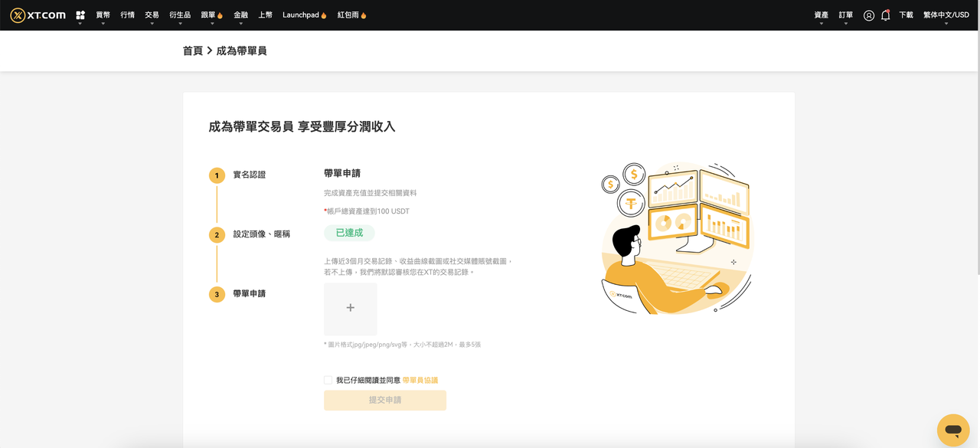Expand the 買幣 dropdown menu
980x448 pixels.
[x=103, y=15]
